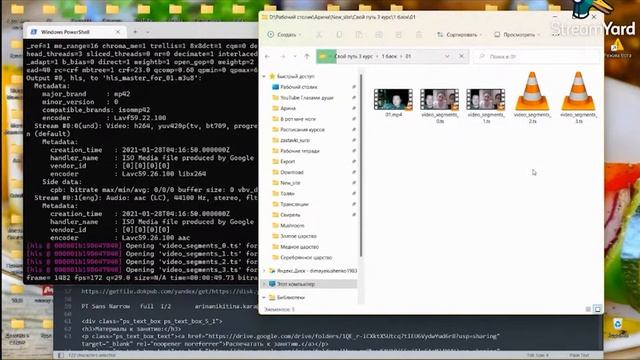The height and width of the screenshot is (360, 640).
Task: Collapse the Библиотеки tree node
Action: (x=264, y=297)
